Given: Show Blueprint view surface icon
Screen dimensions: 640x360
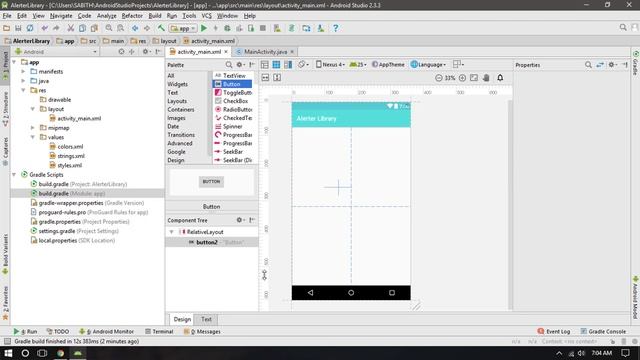Looking at the screenshot, I should pos(276,64).
